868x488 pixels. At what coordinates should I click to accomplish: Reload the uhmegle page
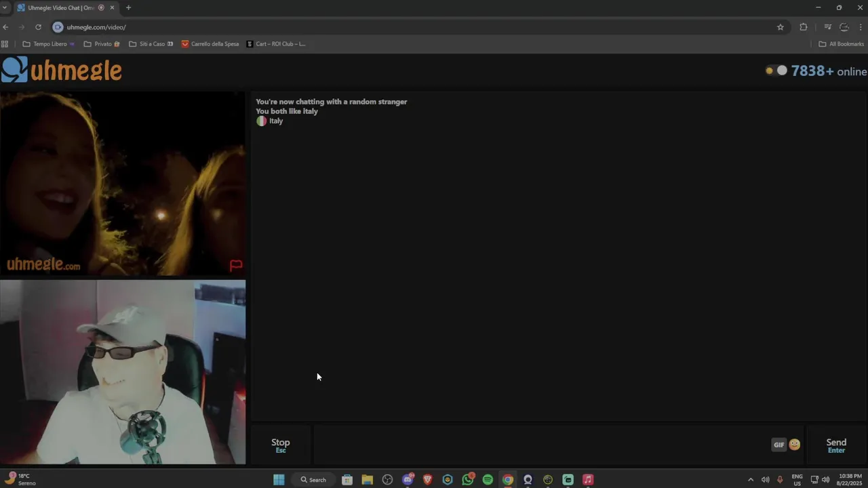tap(38, 27)
